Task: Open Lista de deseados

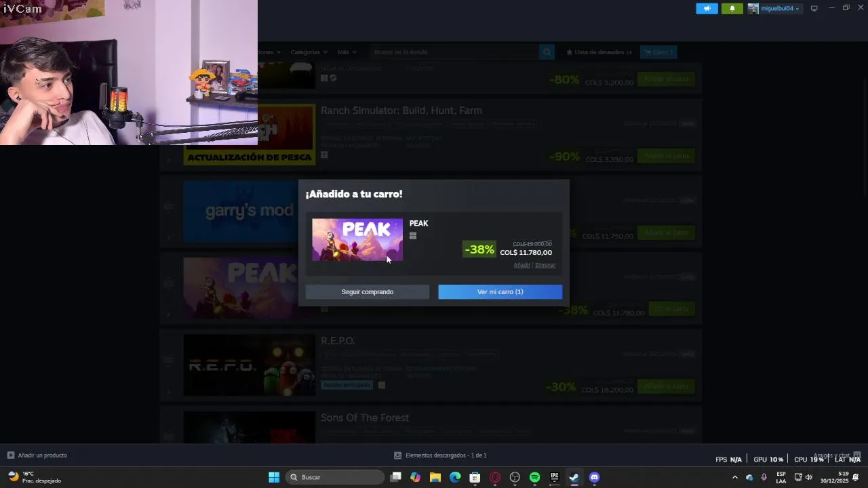Action: click(x=599, y=52)
